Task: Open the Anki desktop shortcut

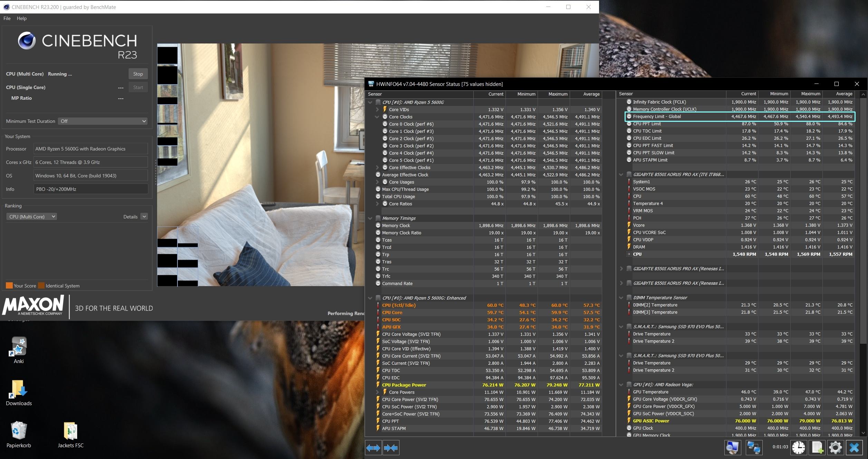Action: [19, 350]
